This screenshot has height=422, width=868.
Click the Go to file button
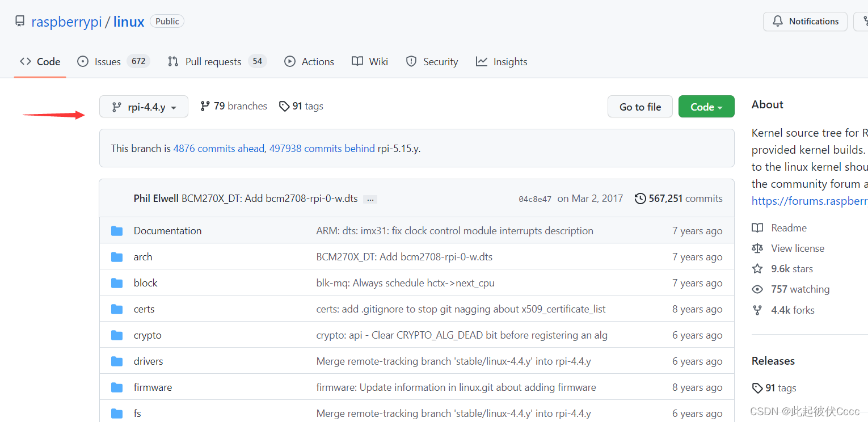[640, 107]
